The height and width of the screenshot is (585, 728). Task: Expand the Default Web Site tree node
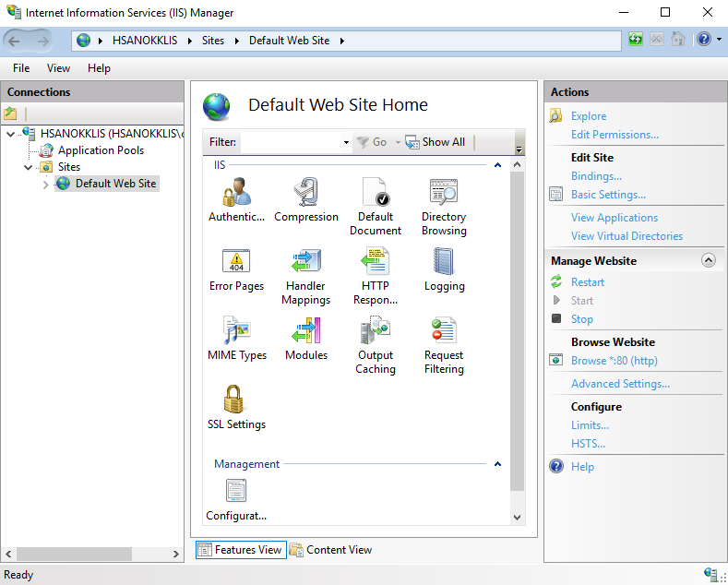(x=45, y=185)
